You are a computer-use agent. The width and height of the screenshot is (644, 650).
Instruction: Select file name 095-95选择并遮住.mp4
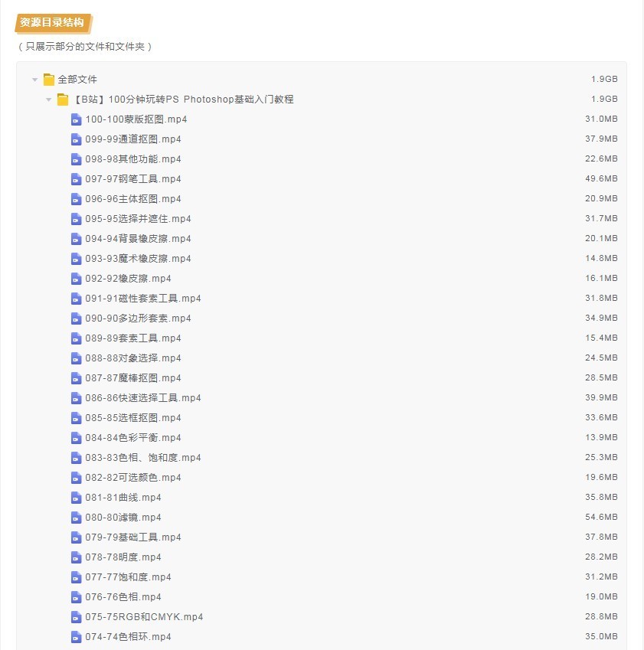click(x=138, y=219)
